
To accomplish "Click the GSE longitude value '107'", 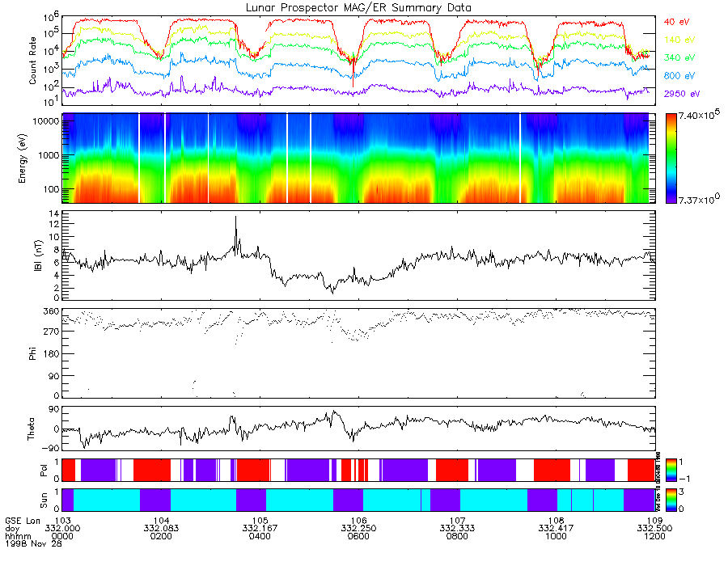I will coord(457,521).
